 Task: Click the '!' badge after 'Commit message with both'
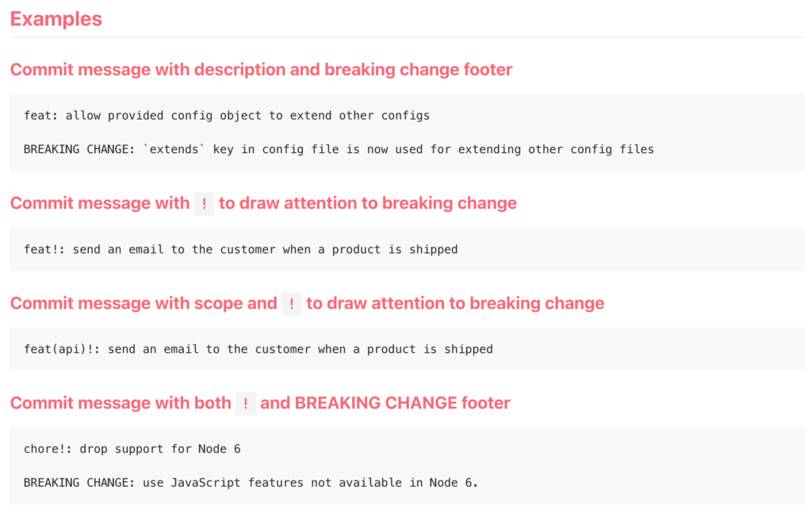(x=246, y=404)
